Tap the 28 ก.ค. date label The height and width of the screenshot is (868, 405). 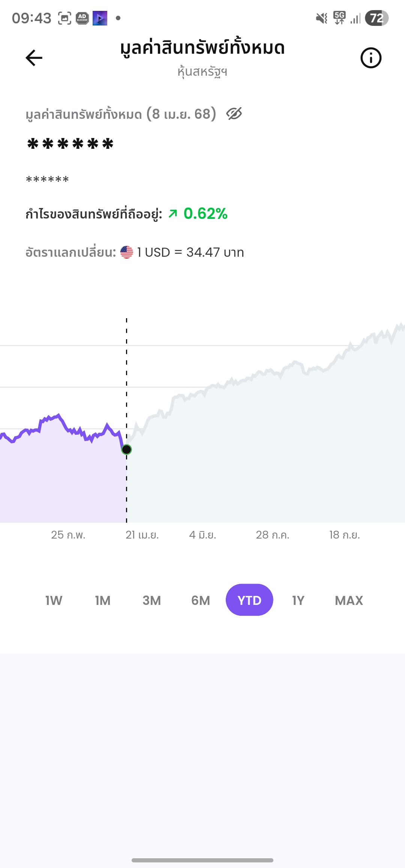pyautogui.click(x=273, y=535)
